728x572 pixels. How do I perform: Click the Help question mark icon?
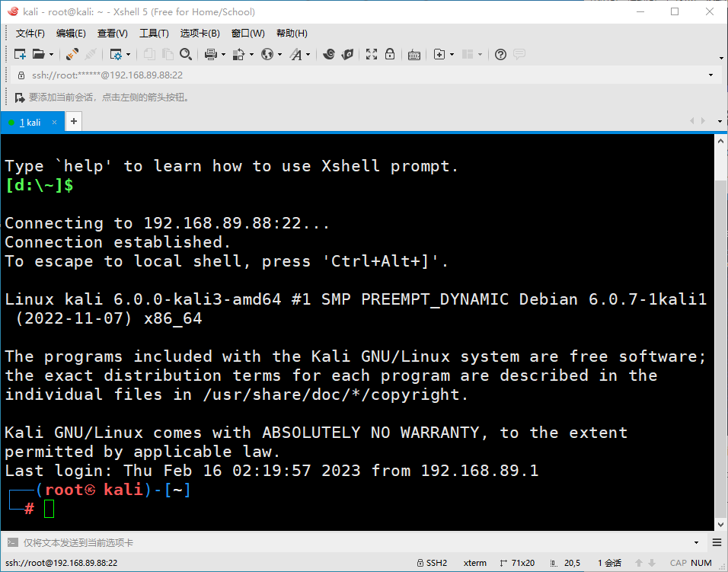click(x=500, y=54)
